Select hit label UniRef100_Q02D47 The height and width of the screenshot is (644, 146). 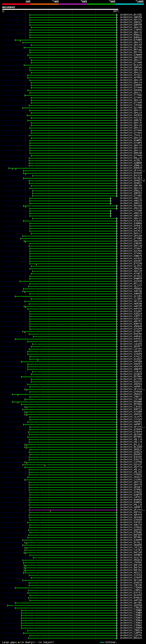pyautogui.click(x=131, y=359)
